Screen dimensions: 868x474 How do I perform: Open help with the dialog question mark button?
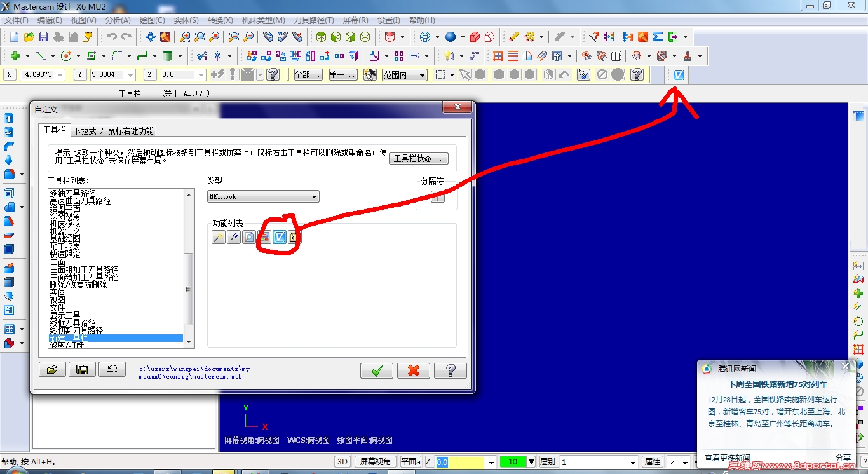click(451, 370)
